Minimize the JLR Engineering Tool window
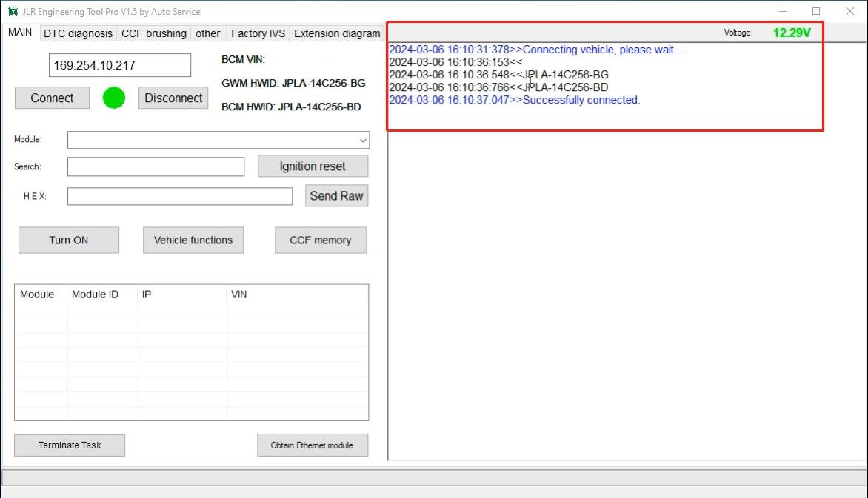This screenshot has height=498, width=868. click(x=783, y=11)
